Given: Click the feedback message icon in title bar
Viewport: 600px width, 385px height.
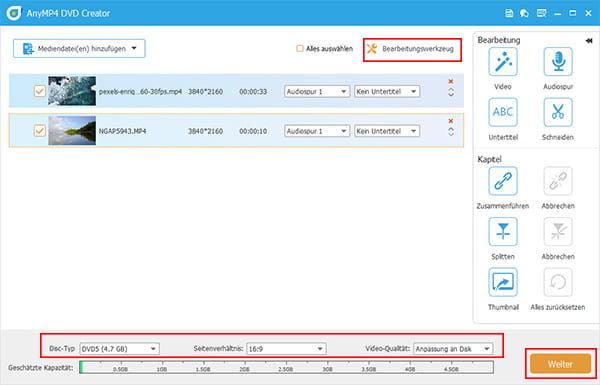Looking at the screenshot, I should coord(541,13).
